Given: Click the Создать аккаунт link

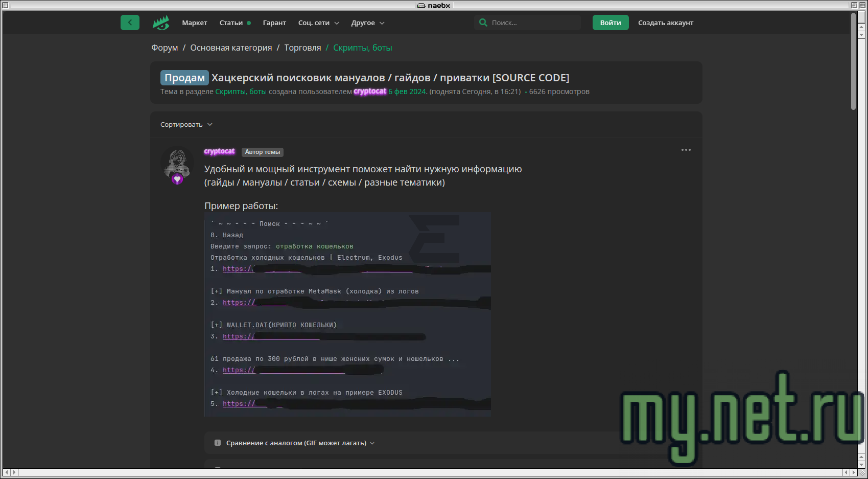Looking at the screenshot, I should 665,23.
